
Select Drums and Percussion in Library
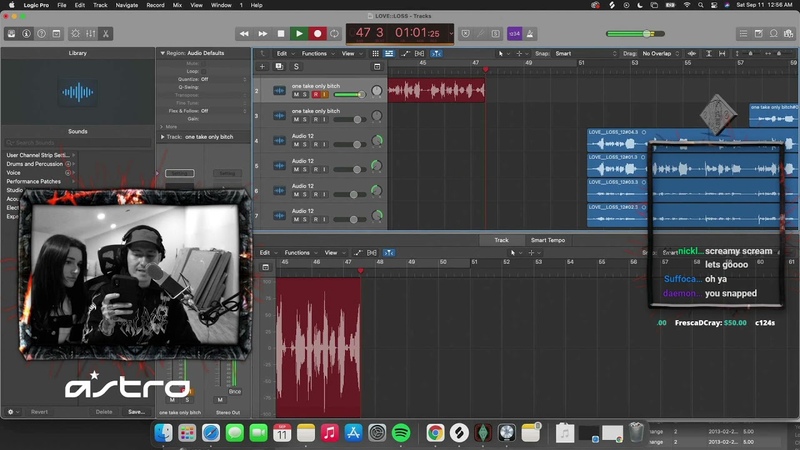[x=35, y=164]
